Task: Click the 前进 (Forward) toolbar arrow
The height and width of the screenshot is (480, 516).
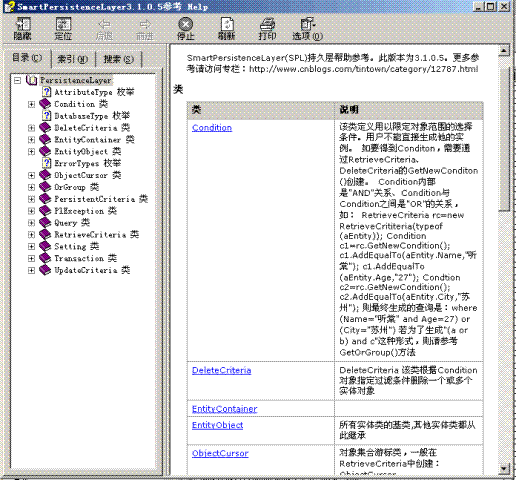Action: pyautogui.click(x=145, y=29)
